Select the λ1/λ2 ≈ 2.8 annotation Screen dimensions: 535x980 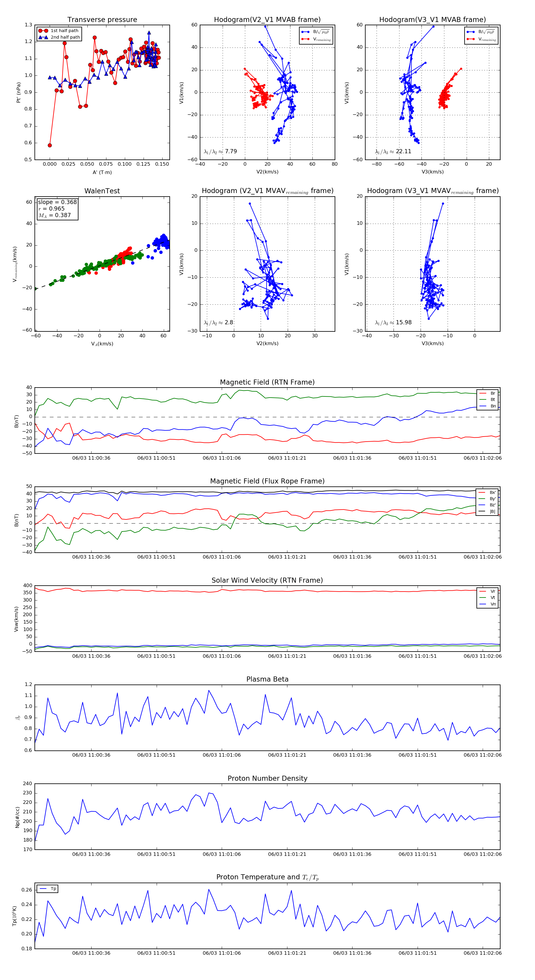[x=218, y=323]
